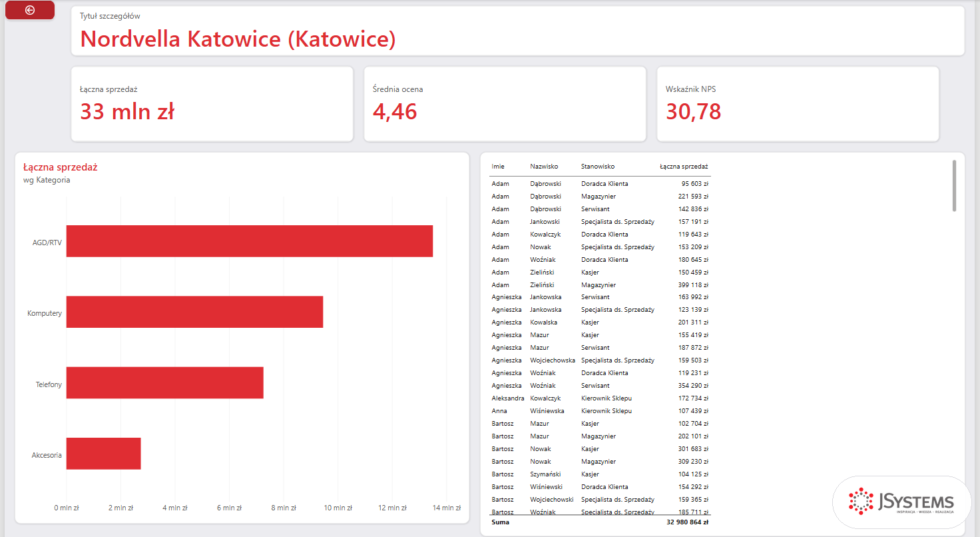This screenshot has height=537, width=980.
Task: Click the Łączna sprzedaż chart title
Action: (x=61, y=167)
